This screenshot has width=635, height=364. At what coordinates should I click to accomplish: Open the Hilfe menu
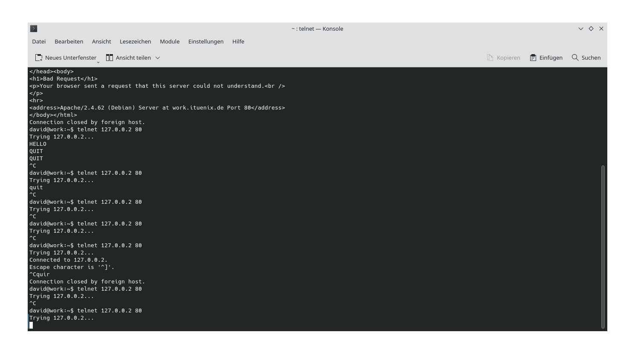click(238, 41)
